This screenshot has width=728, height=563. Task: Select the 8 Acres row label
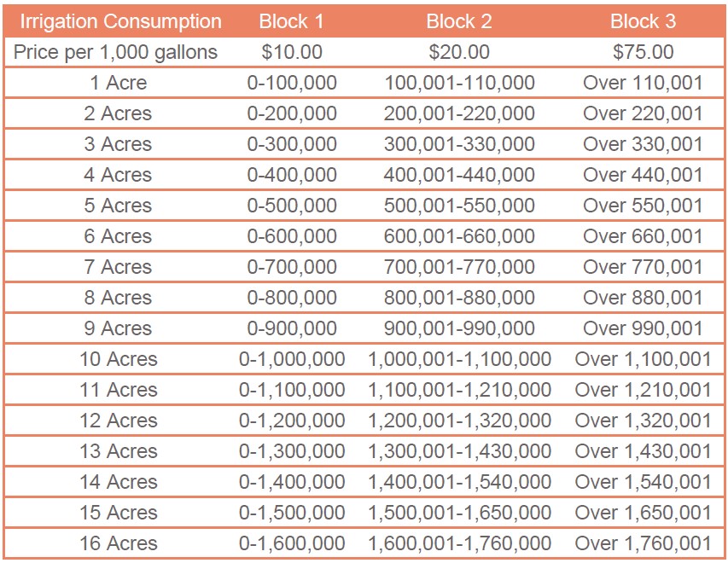tap(118, 298)
